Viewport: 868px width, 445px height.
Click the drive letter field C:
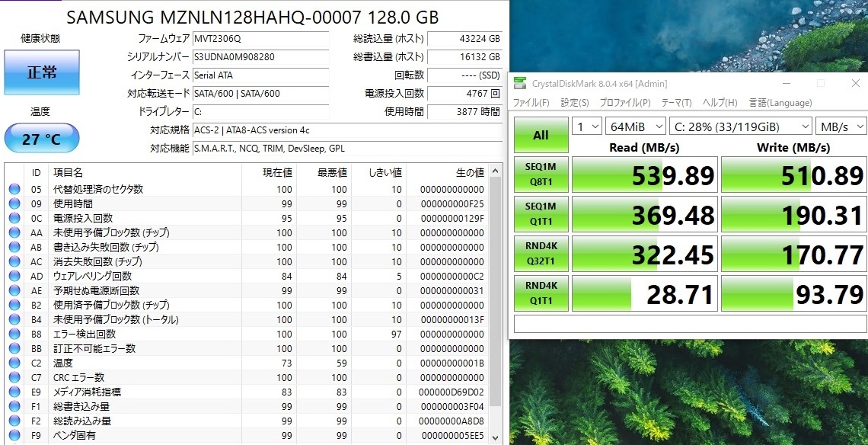(260, 112)
